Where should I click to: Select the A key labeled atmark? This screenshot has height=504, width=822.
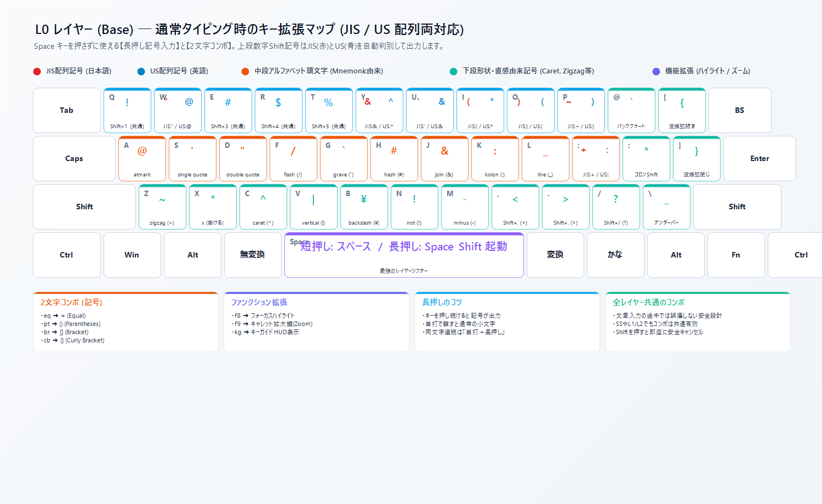[142, 158]
